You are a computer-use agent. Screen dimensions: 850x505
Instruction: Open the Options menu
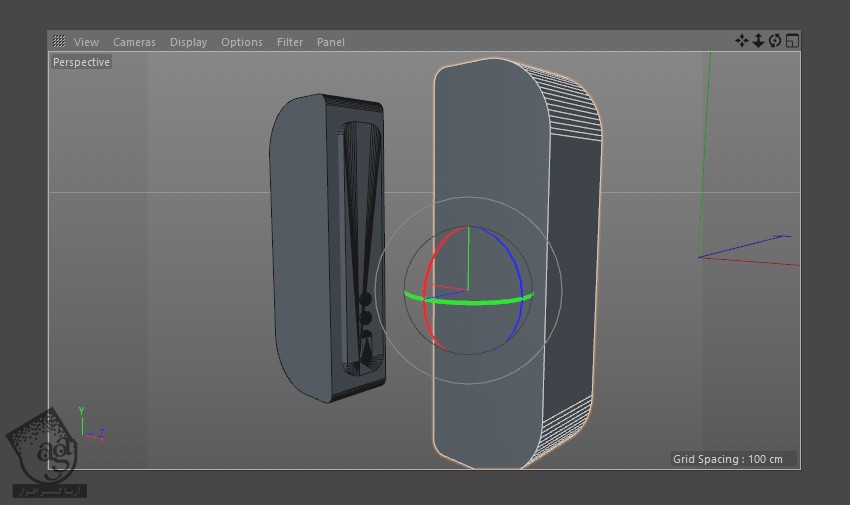tap(241, 42)
